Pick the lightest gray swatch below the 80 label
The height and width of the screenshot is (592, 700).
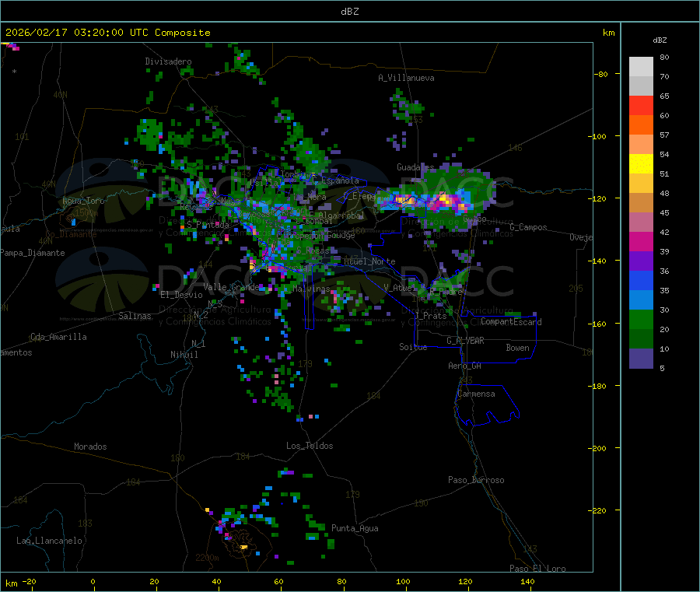click(x=641, y=67)
